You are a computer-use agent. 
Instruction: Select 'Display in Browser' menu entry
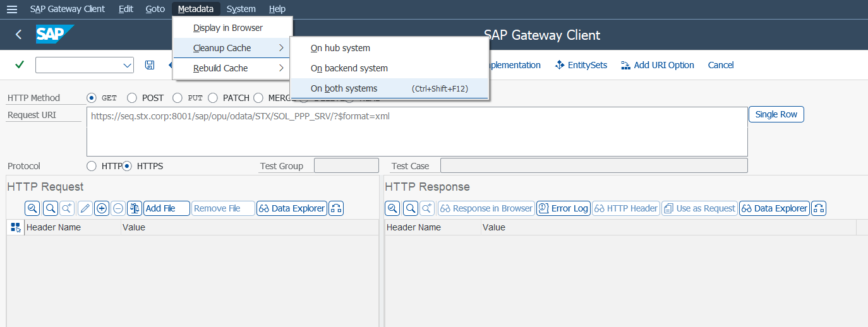pos(228,28)
